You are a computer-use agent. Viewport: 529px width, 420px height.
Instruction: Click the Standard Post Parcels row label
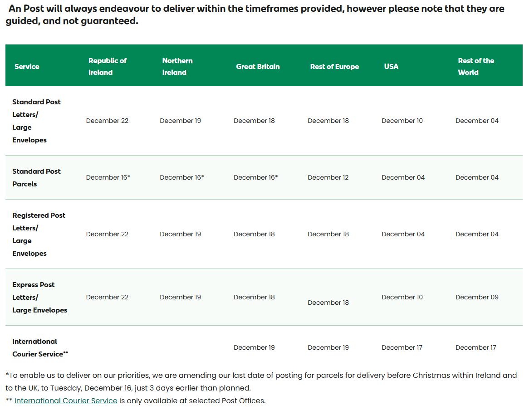36,178
